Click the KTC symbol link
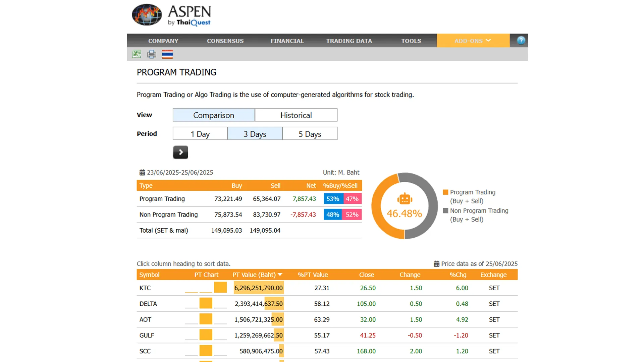The image size is (644, 362). pos(145,288)
